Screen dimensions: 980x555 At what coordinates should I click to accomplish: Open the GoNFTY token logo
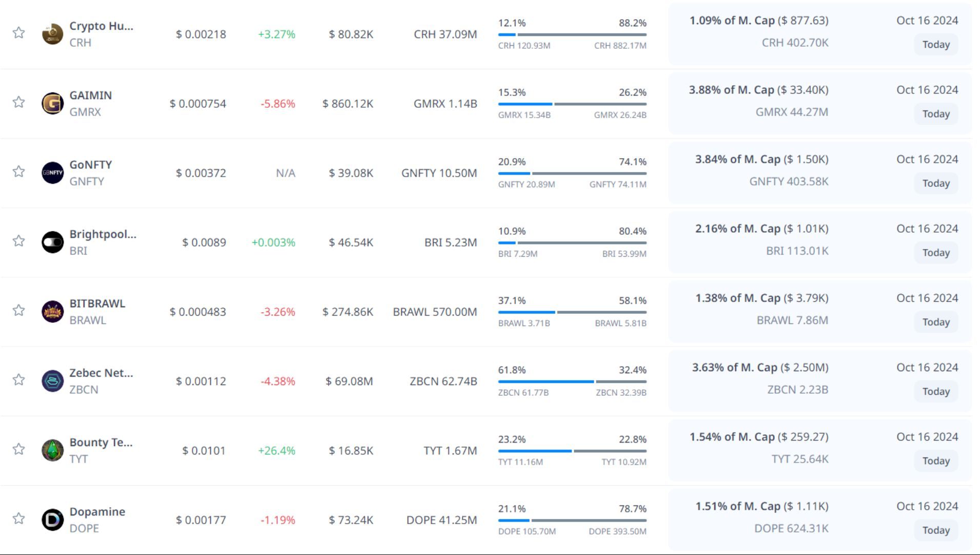coord(52,173)
